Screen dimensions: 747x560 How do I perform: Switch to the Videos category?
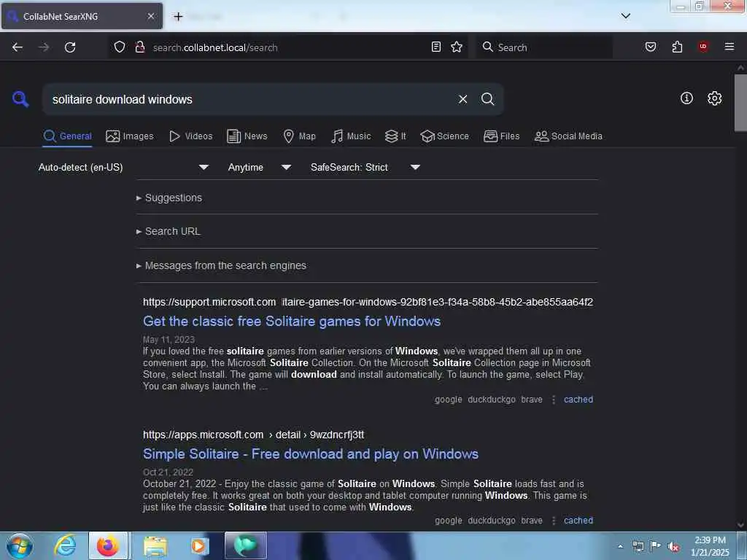click(190, 136)
